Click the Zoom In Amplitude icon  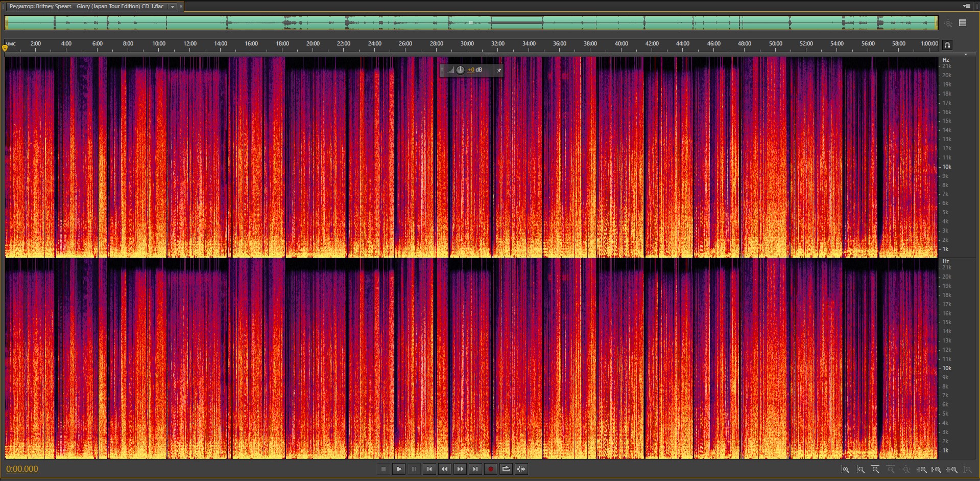coord(845,469)
